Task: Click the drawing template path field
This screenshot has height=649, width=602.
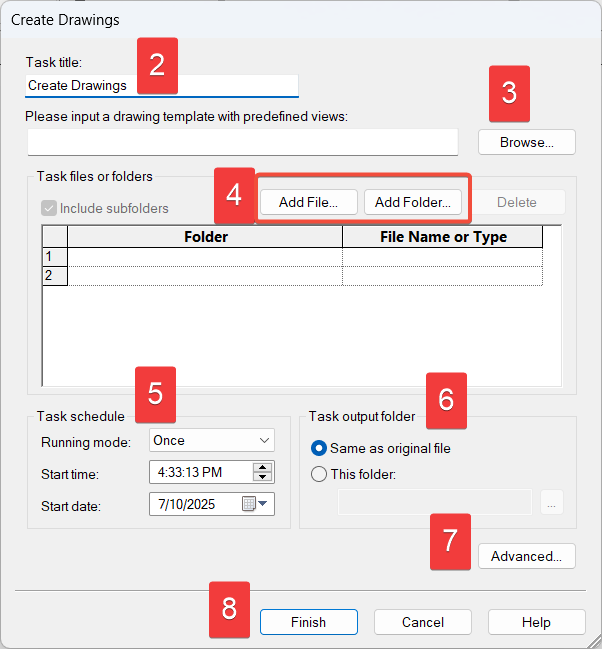Action: [x=243, y=142]
